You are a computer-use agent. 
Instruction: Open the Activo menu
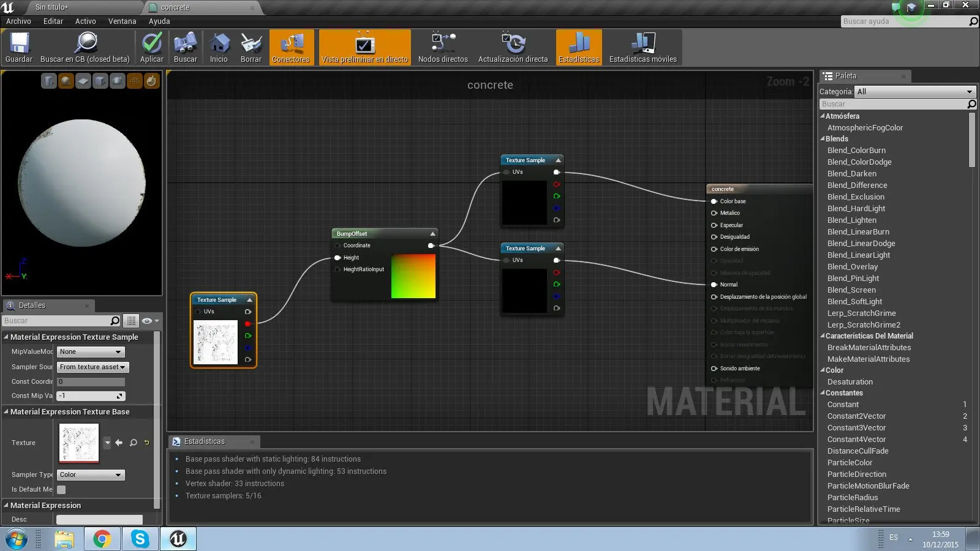86,21
